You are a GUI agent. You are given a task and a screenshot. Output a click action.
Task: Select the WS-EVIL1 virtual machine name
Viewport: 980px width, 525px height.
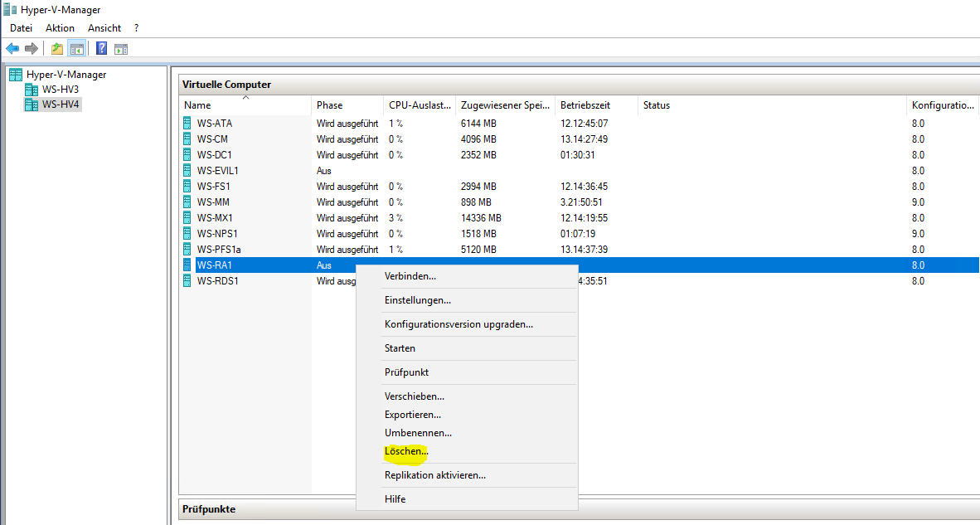[218, 170]
